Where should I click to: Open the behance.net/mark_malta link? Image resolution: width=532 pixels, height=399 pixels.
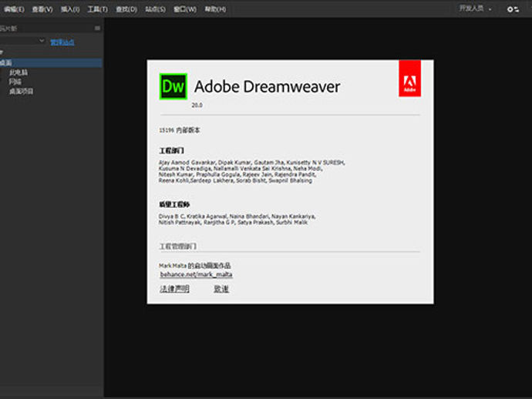(196, 274)
